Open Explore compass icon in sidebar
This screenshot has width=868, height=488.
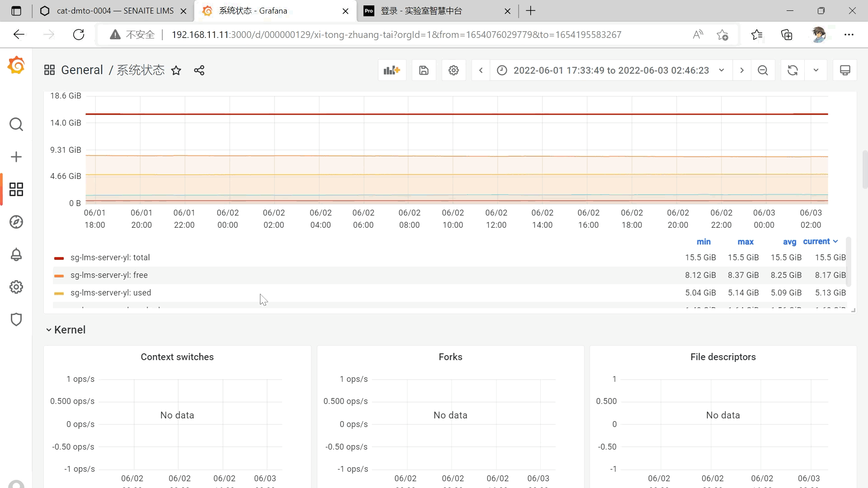click(x=16, y=222)
